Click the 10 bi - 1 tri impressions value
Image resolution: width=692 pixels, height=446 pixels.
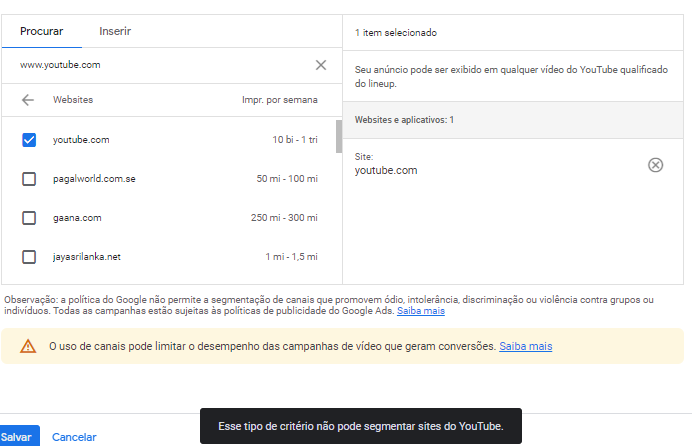pos(295,140)
